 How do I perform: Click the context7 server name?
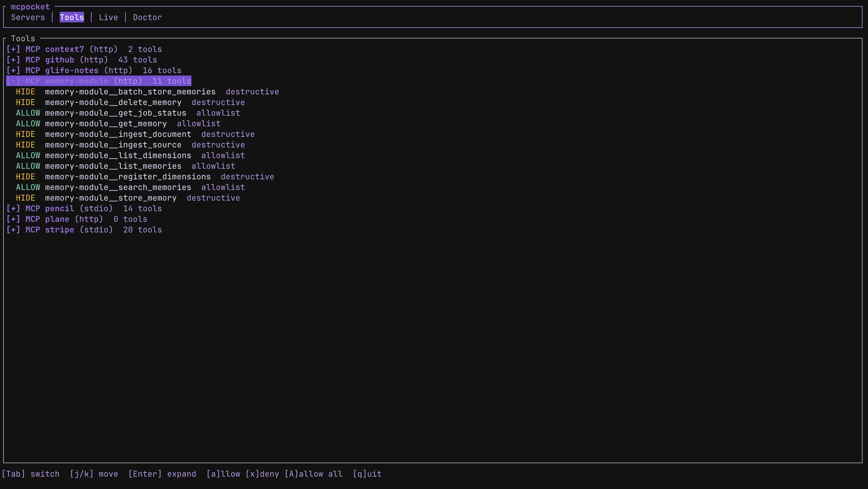coord(65,49)
